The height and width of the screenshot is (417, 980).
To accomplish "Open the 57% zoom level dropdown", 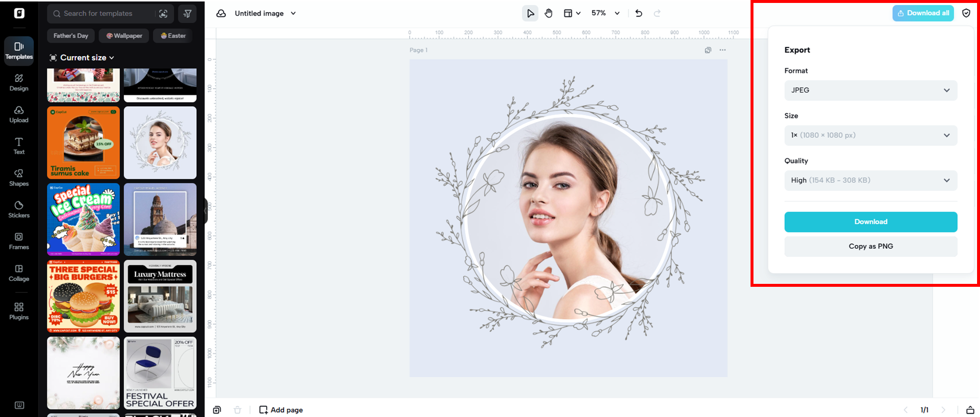I will click(605, 13).
